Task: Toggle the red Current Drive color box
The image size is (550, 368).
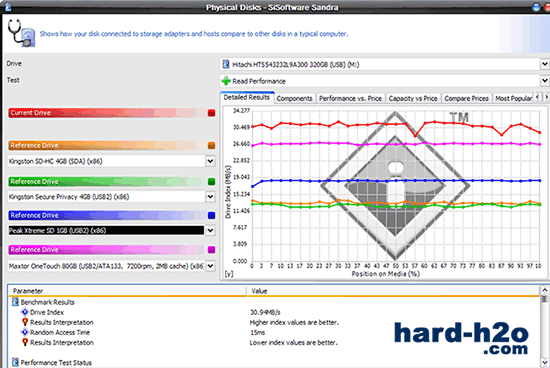Action: point(211,113)
